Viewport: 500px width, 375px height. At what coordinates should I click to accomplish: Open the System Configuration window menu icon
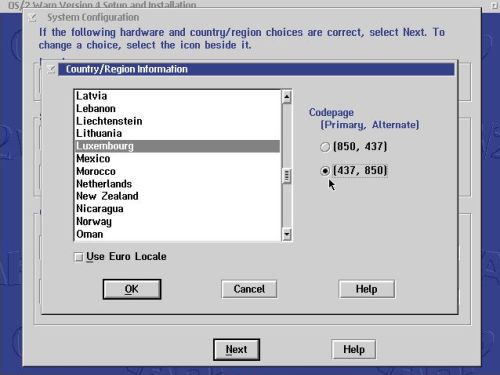pyautogui.click(x=32, y=17)
